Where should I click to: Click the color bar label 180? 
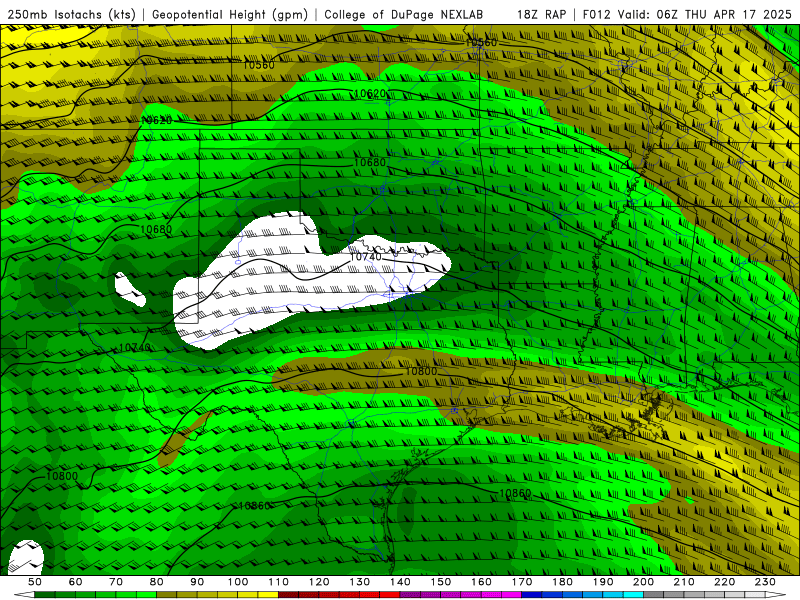click(562, 582)
